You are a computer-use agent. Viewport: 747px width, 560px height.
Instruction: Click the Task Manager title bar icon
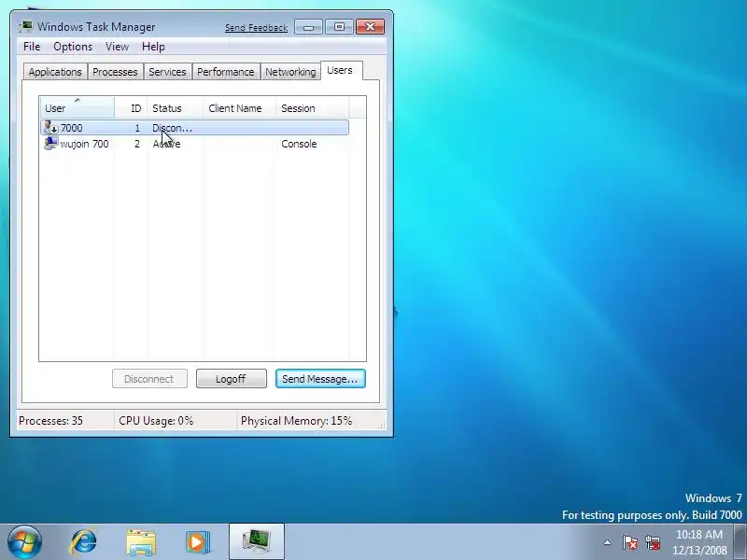[26, 26]
